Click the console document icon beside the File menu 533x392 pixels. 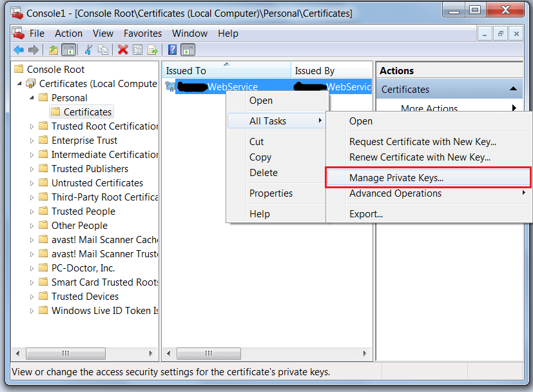[18, 33]
